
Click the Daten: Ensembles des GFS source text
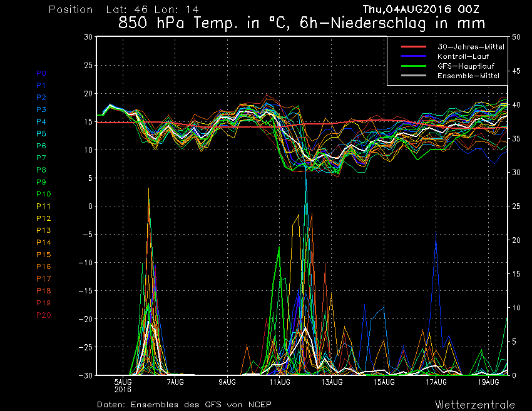(x=184, y=404)
